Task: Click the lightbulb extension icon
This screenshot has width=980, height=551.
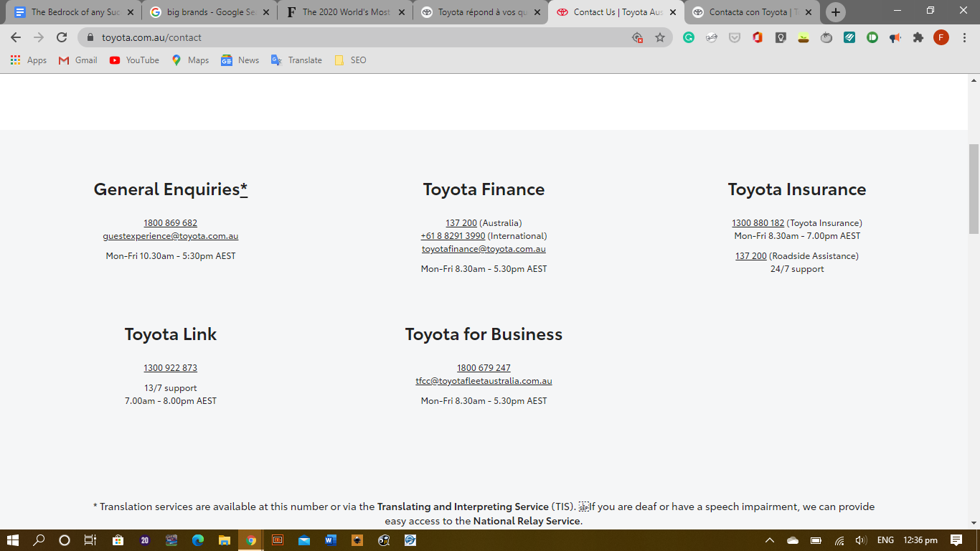Action: click(781, 37)
